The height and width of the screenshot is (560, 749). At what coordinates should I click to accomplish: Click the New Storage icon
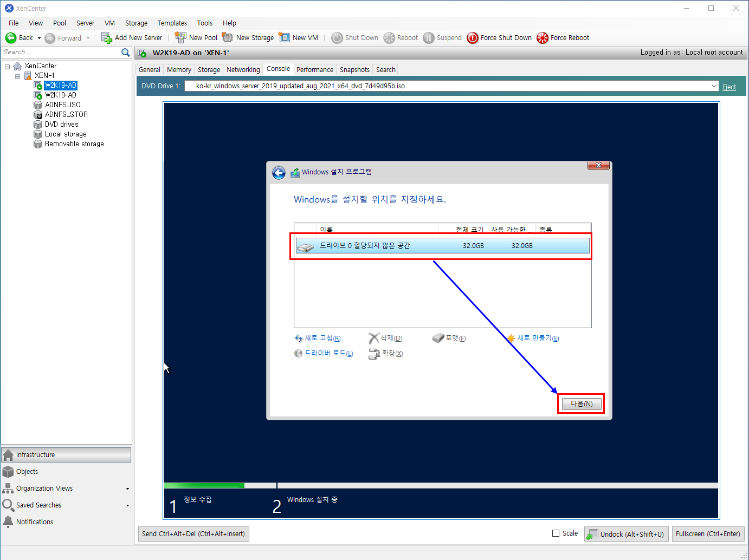228,37
